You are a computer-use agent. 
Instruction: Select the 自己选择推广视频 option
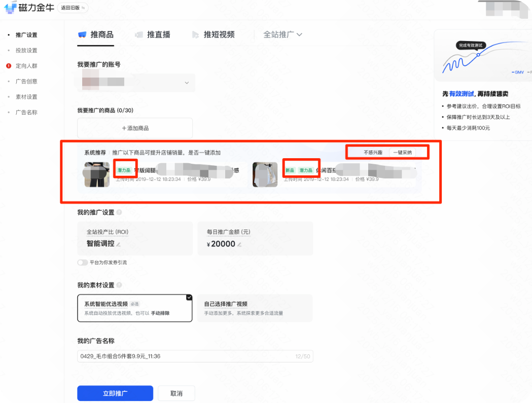tap(255, 308)
